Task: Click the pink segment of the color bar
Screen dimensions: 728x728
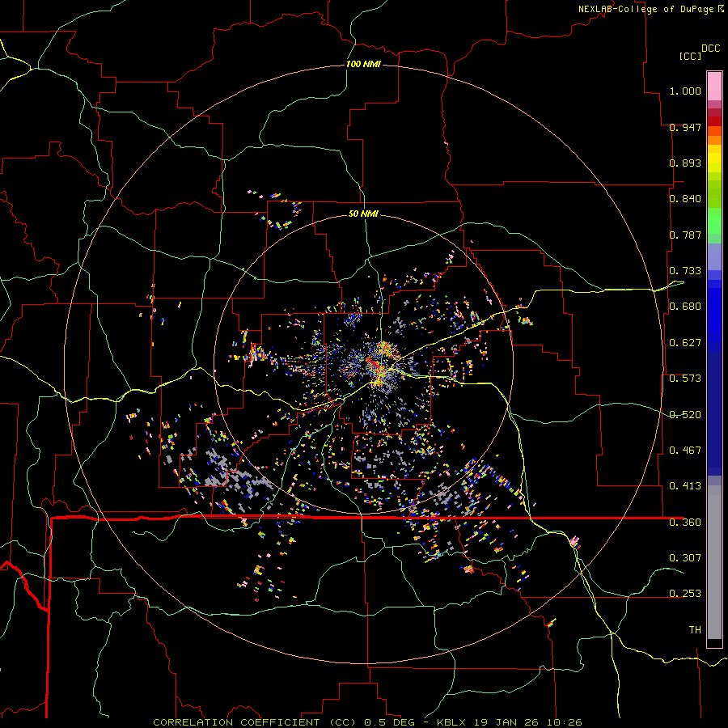Action: [714, 87]
